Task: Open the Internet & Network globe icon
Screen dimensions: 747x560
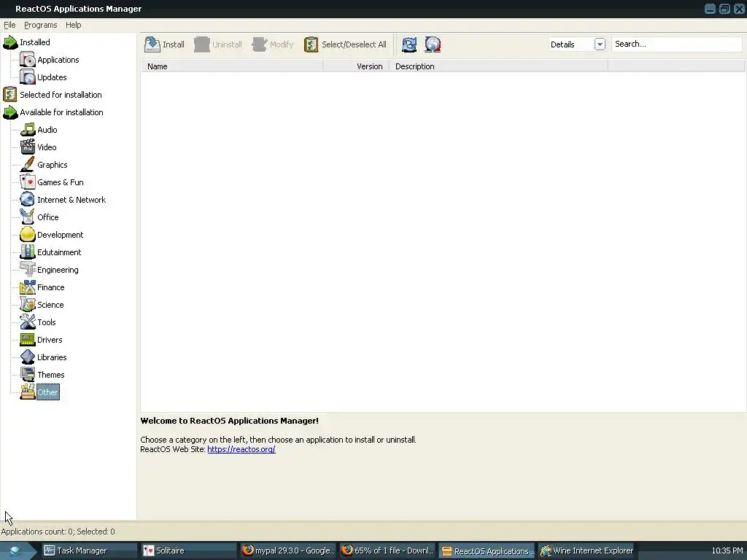Action: point(28,200)
